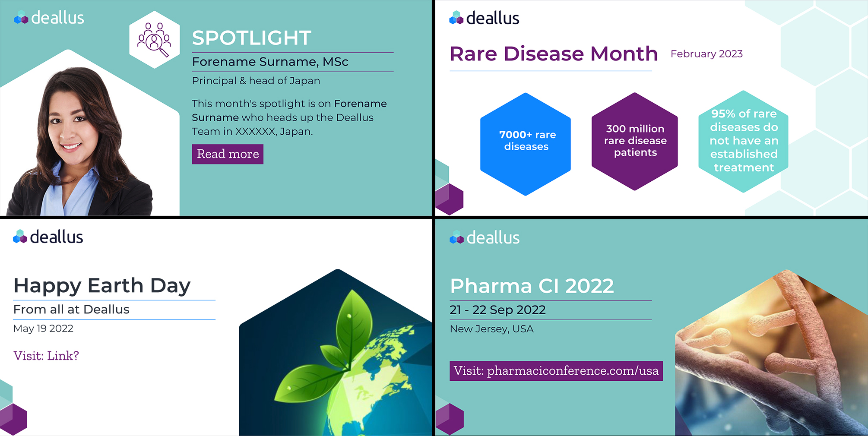Click the deallus logo on Earth Day banner
Image resolution: width=868 pixels, height=436 pixels.
point(48,237)
